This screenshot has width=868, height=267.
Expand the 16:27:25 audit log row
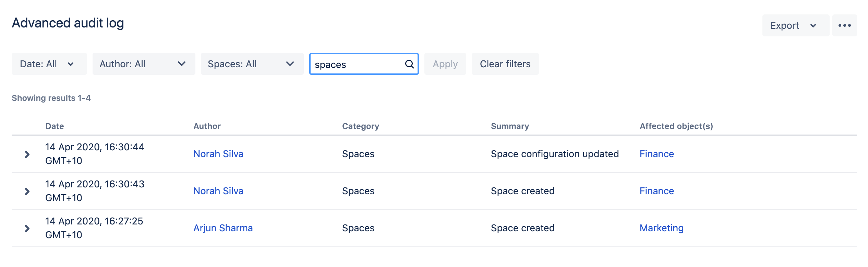tap(27, 228)
